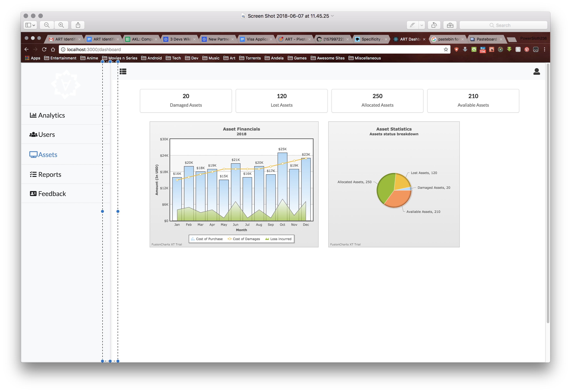
Task: Toggle Cost of Purchase series in chart legend
Action: coord(207,239)
